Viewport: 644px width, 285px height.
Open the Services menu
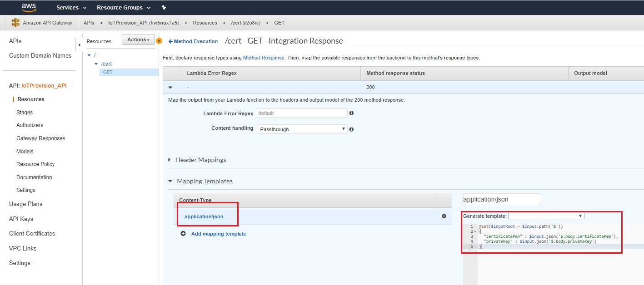coord(71,8)
